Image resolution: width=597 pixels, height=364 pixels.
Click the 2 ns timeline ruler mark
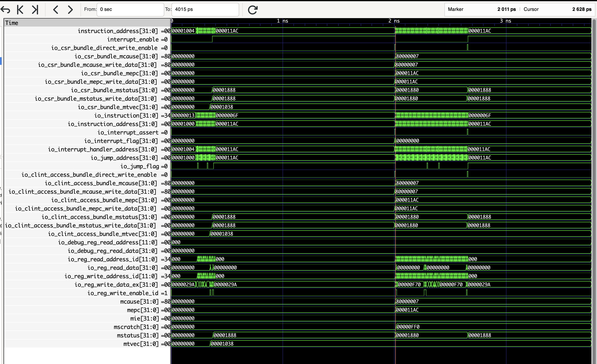pyautogui.click(x=394, y=21)
